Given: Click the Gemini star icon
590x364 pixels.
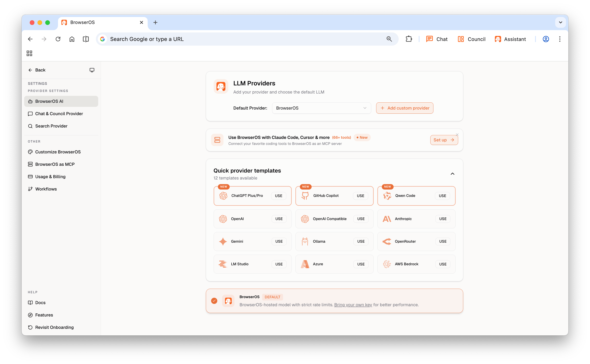Looking at the screenshot, I should (x=223, y=242).
